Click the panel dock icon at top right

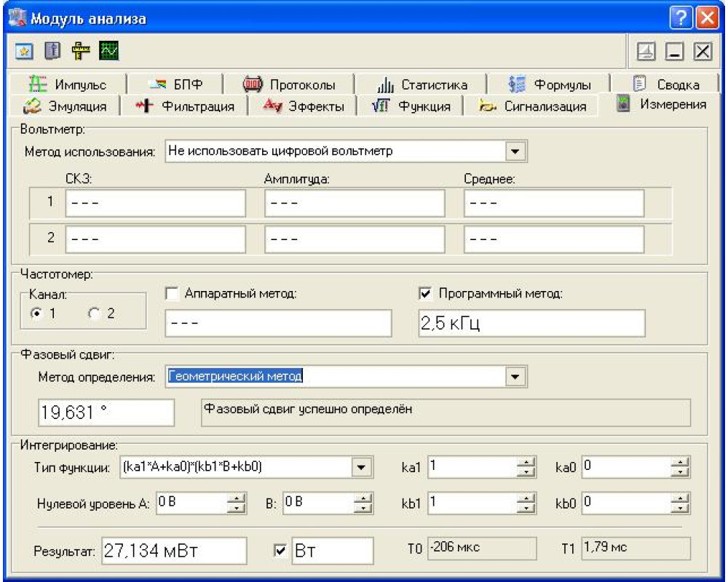click(646, 52)
